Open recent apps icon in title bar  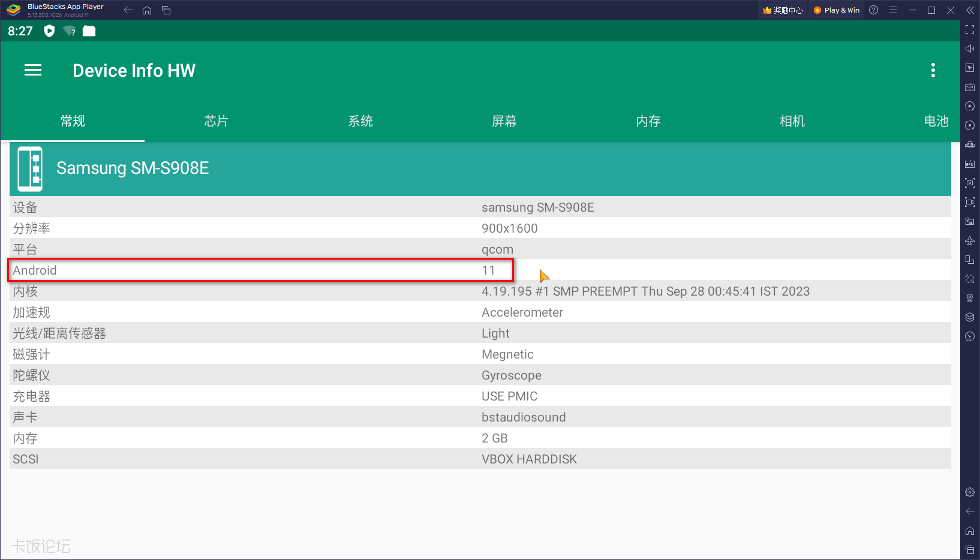click(166, 10)
